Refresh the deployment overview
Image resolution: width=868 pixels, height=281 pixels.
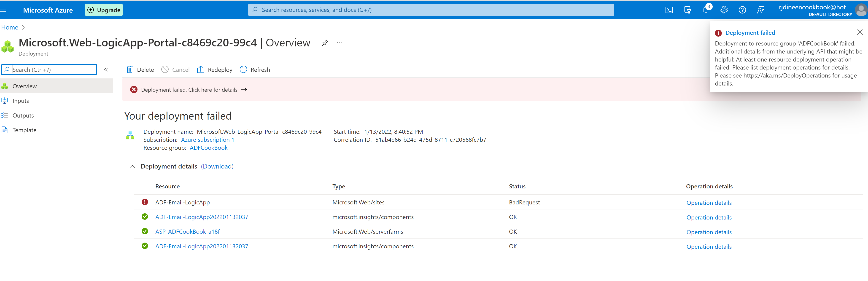click(x=255, y=70)
